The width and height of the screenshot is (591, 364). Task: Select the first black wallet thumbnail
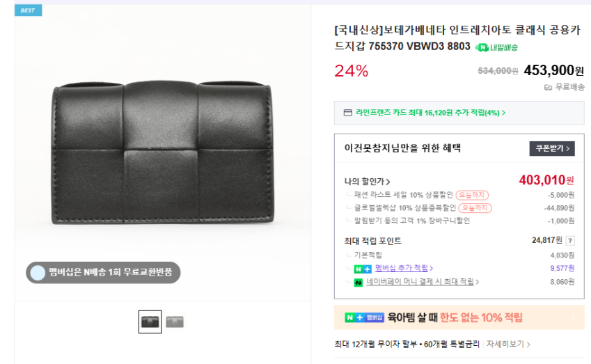[150, 322]
